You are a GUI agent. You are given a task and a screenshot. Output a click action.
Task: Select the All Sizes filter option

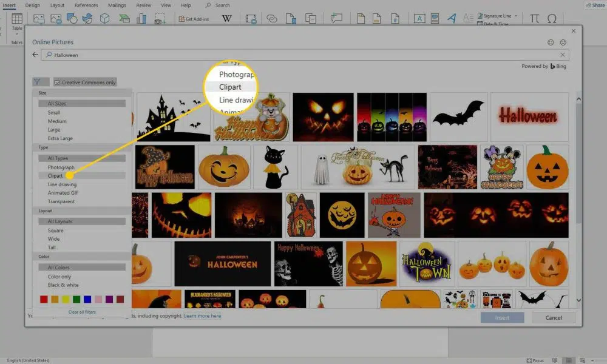coord(82,104)
